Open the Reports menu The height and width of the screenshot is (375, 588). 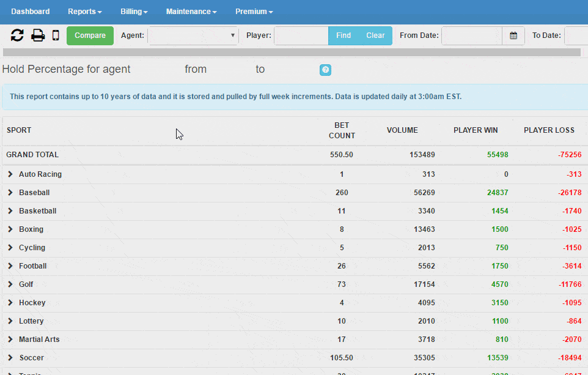tap(85, 12)
